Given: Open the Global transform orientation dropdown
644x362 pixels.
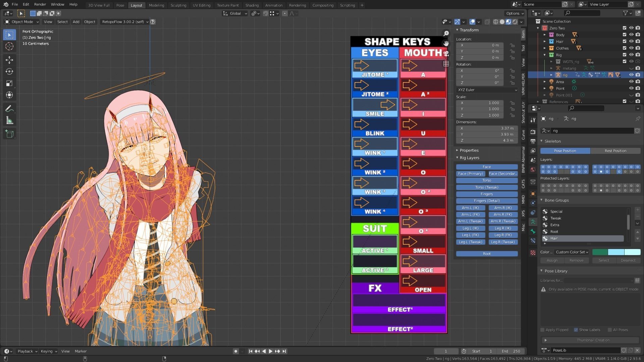Looking at the screenshot, I should pos(235,13).
